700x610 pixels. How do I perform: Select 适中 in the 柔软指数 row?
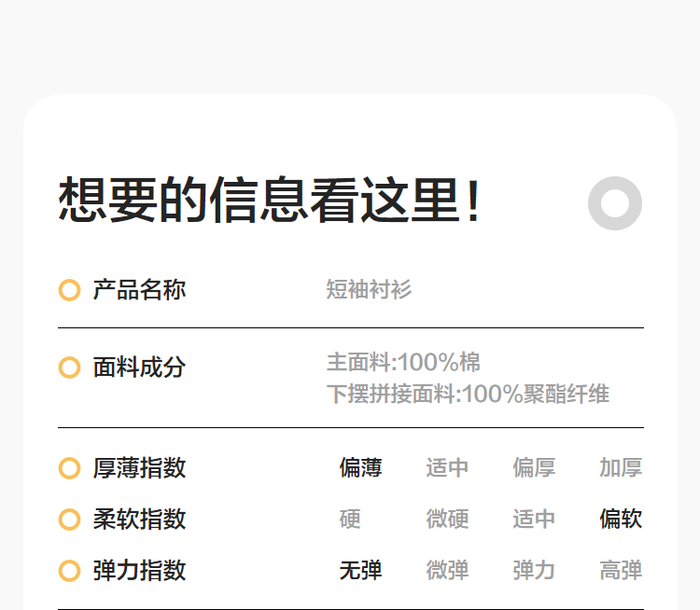(534, 519)
